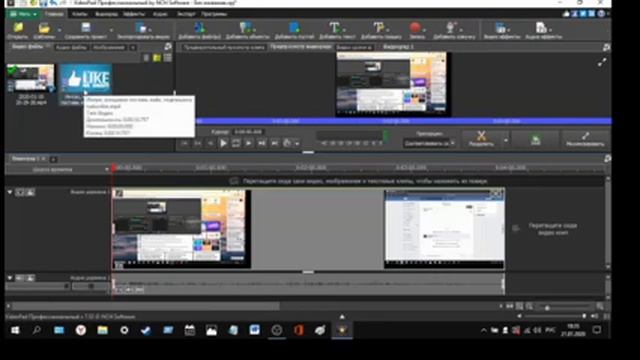Switch to the Clips ribbon tab
Image resolution: width=640 pixels, height=360 pixels.
[80, 14]
